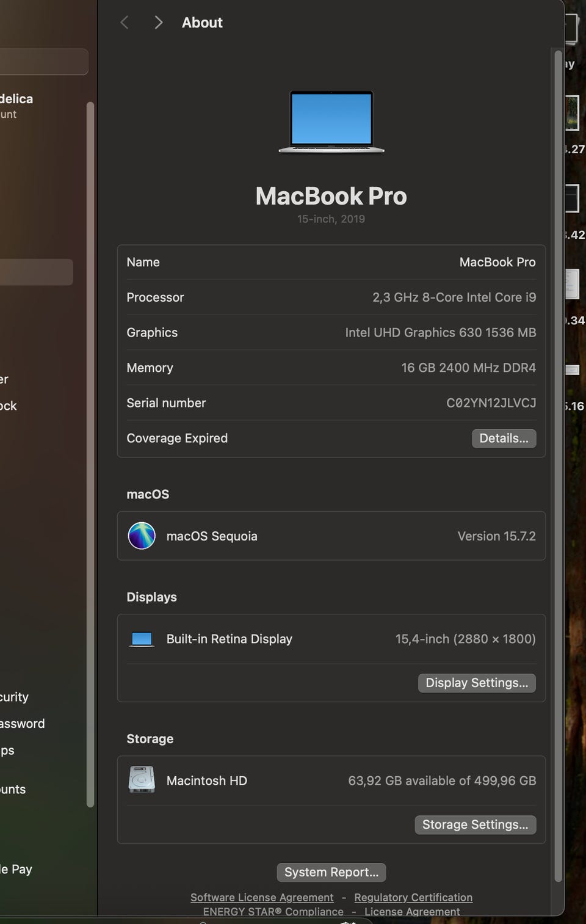Open the sidebar item ending in 'unts'
Screen dimensions: 586x924
pyautogui.click(x=13, y=789)
